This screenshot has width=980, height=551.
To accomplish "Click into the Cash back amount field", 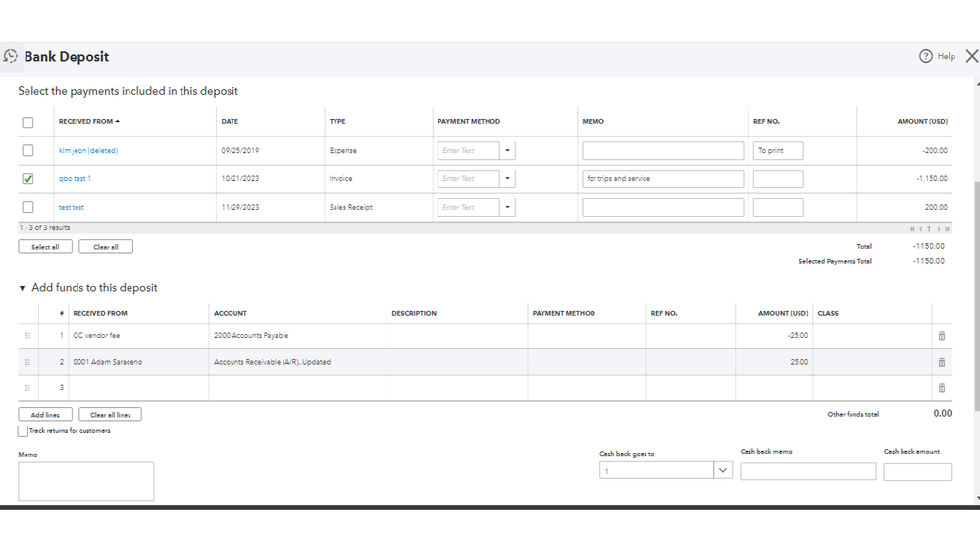I will coord(916,472).
